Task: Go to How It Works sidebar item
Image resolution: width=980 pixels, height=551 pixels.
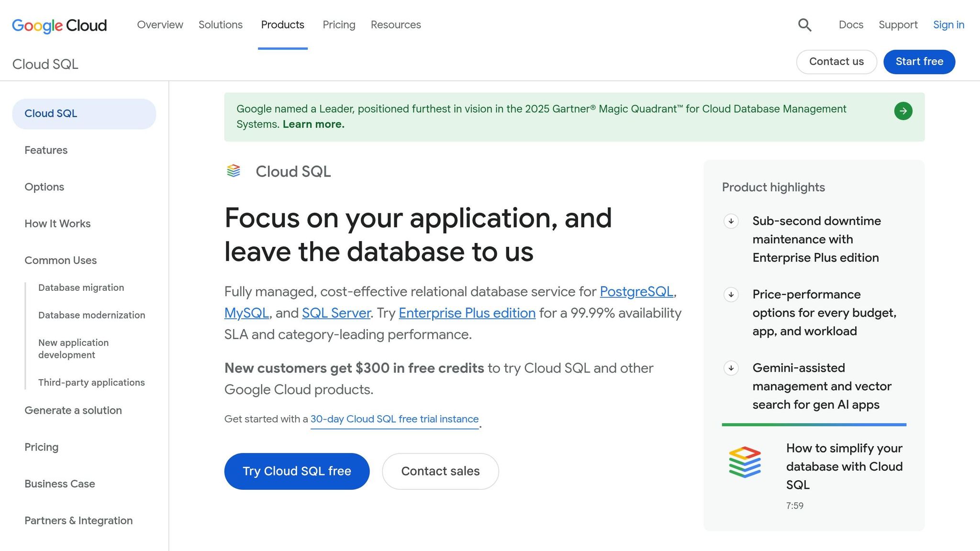Action: 57,224
